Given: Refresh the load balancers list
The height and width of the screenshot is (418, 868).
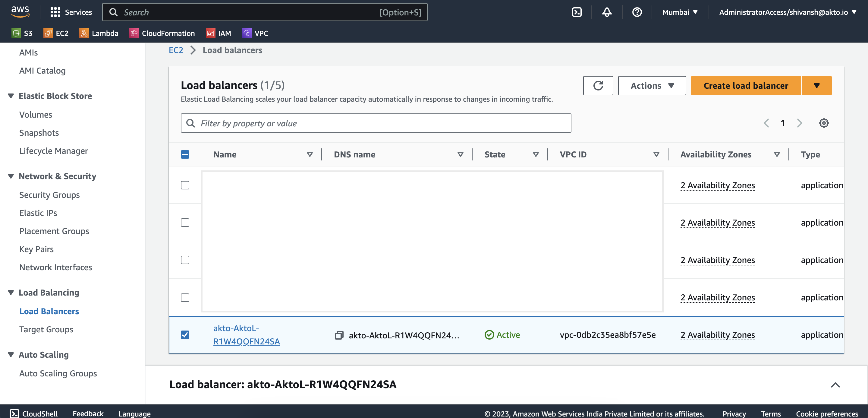Looking at the screenshot, I should coord(598,85).
